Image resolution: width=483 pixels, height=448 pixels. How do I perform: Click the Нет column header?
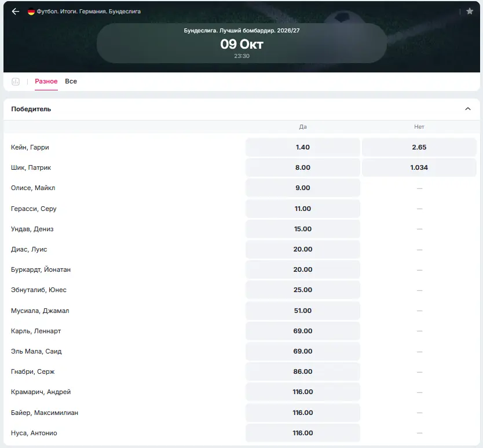point(419,127)
